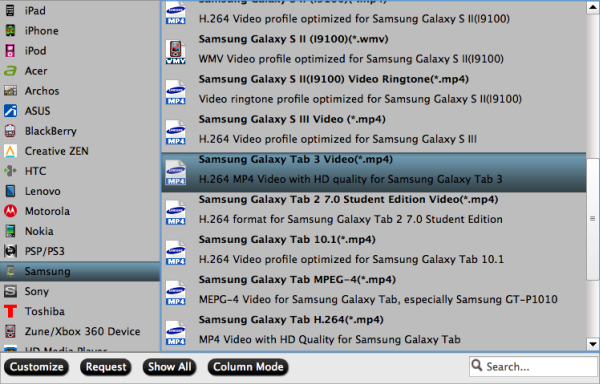Click the Column Mode button

(x=248, y=367)
